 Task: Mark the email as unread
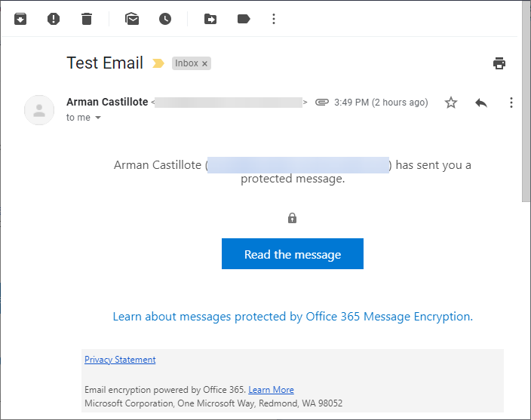tap(132, 19)
